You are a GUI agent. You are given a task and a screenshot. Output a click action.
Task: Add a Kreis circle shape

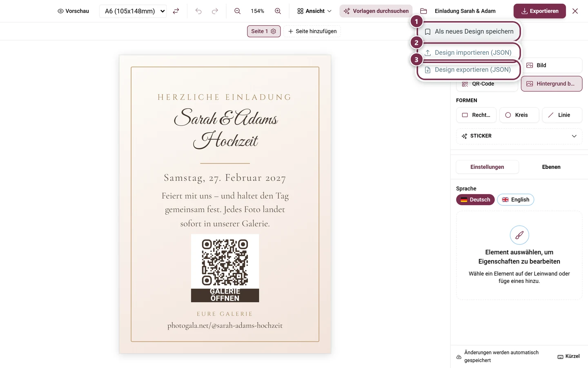click(x=519, y=115)
